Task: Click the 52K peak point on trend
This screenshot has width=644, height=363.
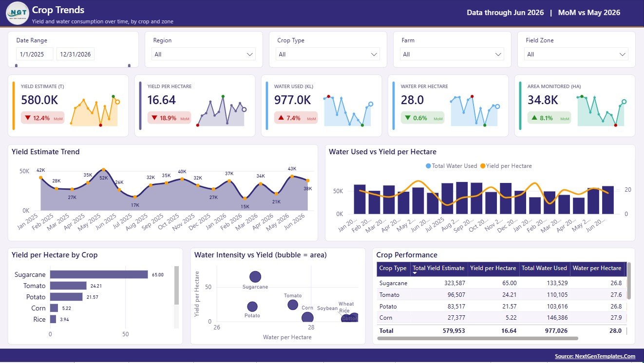Action: coord(103,170)
